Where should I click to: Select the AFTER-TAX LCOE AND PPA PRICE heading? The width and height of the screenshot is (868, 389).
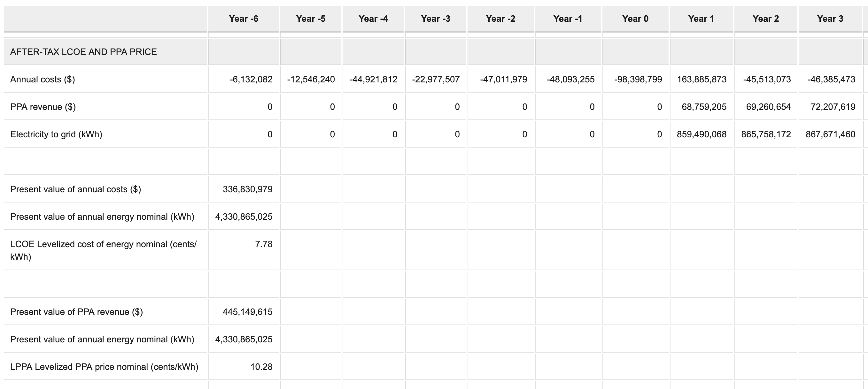tap(83, 52)
